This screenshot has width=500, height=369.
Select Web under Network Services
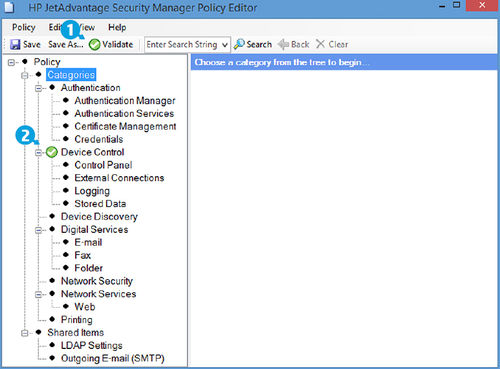coord(85,307)
